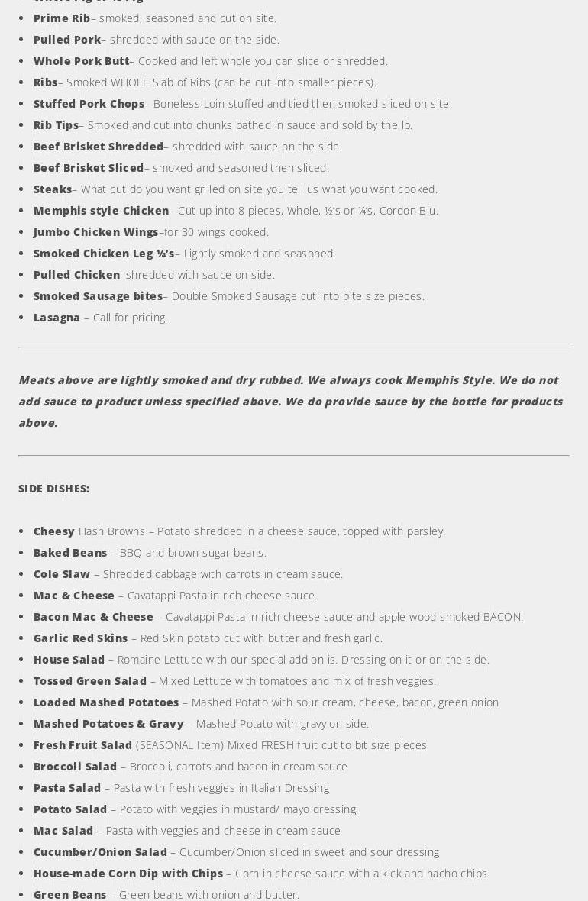The image size is (588, 901).
Task: Click 'Tossed Green Salad' item name
Action: tap(90, 680)
